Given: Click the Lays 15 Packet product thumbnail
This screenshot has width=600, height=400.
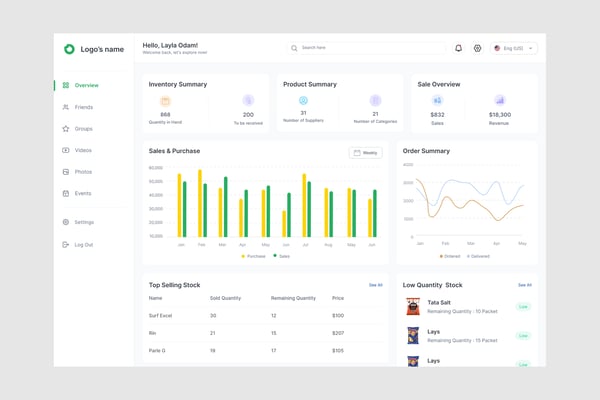Looking at the screenshot, I should (413, 335).
